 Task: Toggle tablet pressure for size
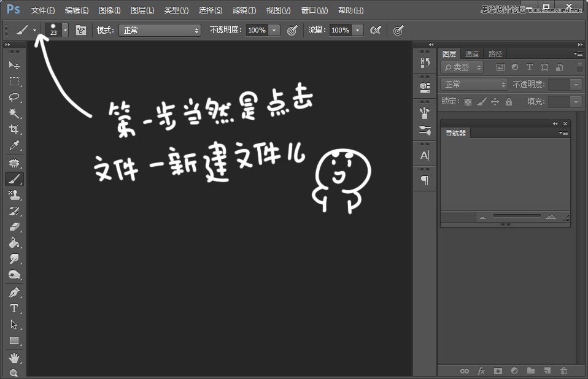click(x=398, y=30)
